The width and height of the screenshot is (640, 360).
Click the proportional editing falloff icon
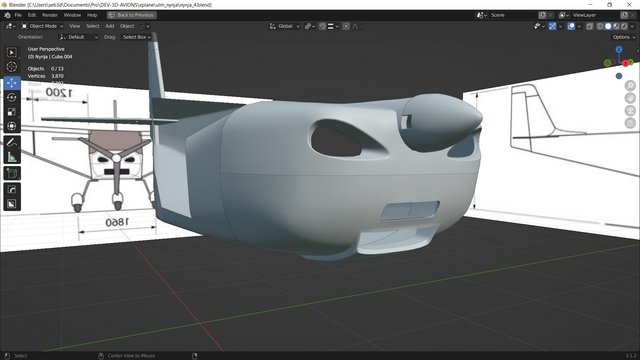355,26
